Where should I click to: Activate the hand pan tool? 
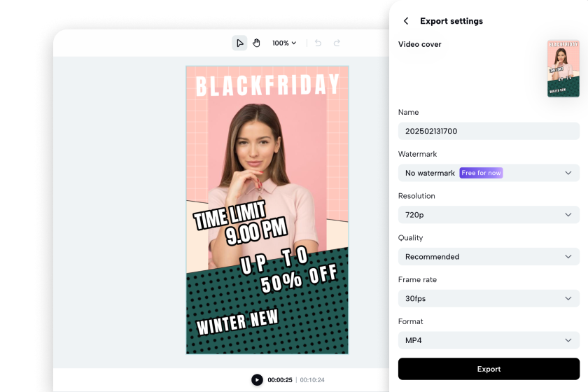click(x=256, y=43)
